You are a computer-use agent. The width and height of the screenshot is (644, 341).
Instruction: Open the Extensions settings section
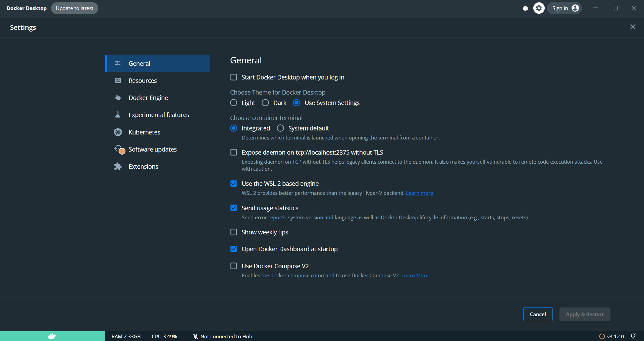158,166
